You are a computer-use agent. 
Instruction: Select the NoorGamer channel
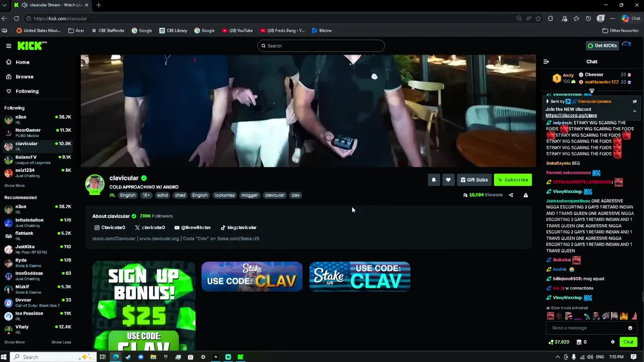pos(38,133)
